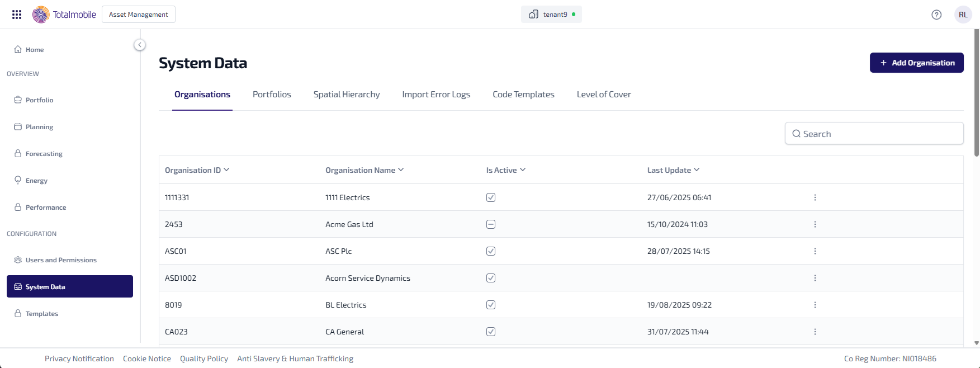Click the Totalmobile logo
The height and width of the screenshot is (368, 980).
pos(64,15)
